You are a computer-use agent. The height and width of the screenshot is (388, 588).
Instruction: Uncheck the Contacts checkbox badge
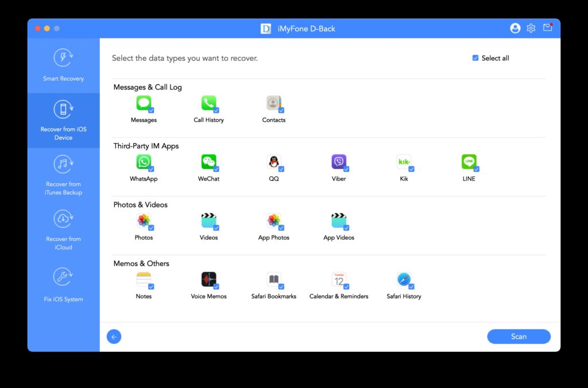click(x=281, y=110)
